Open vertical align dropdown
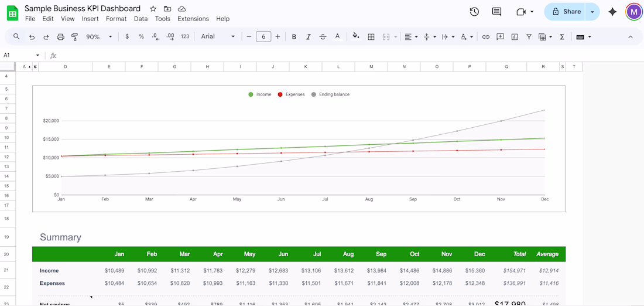The width and height of the screenshot is (644, 306). pos(429,36)
